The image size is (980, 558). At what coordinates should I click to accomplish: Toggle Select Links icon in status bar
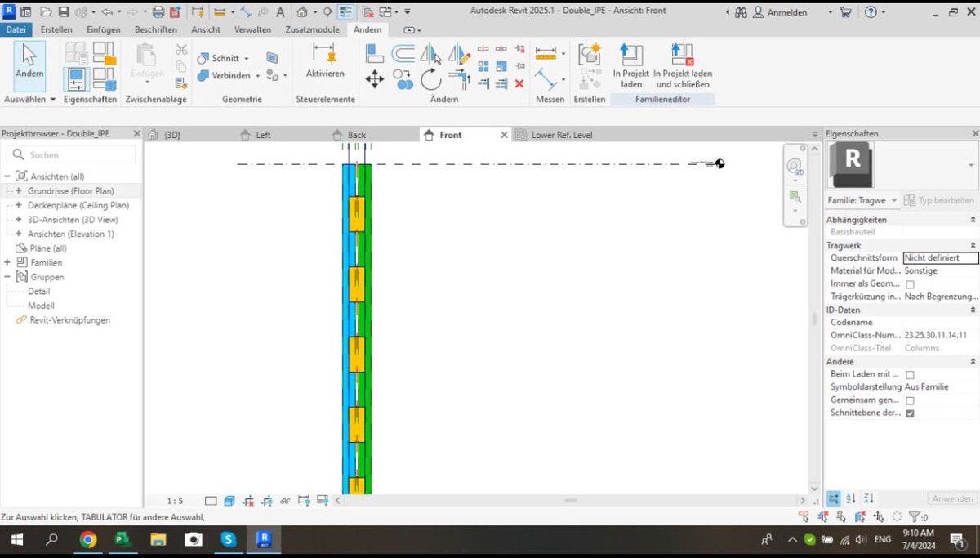(x=804, y=517)
